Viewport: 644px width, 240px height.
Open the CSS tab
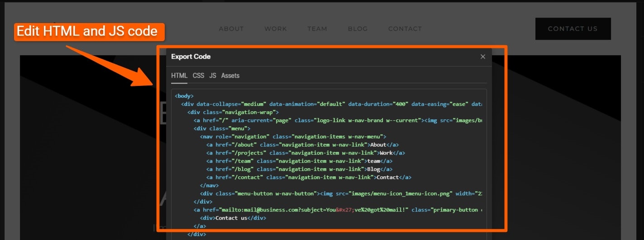pos(198,75)
